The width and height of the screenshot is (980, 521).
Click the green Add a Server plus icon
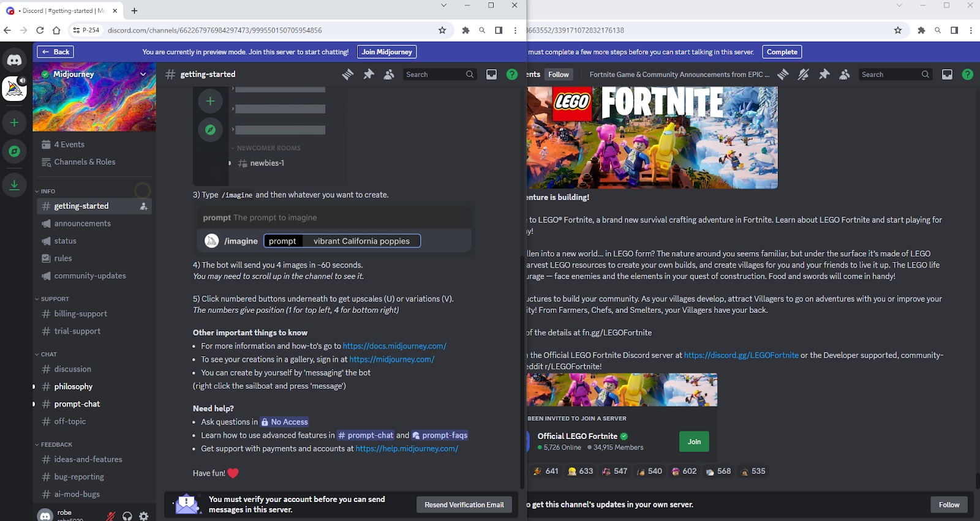click(15, 122)
